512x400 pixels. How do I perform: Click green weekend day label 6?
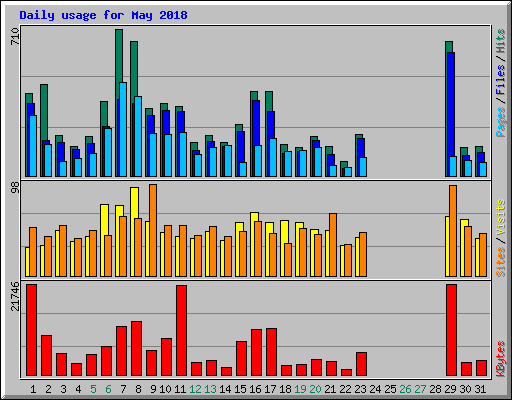(x=108, y=389)
